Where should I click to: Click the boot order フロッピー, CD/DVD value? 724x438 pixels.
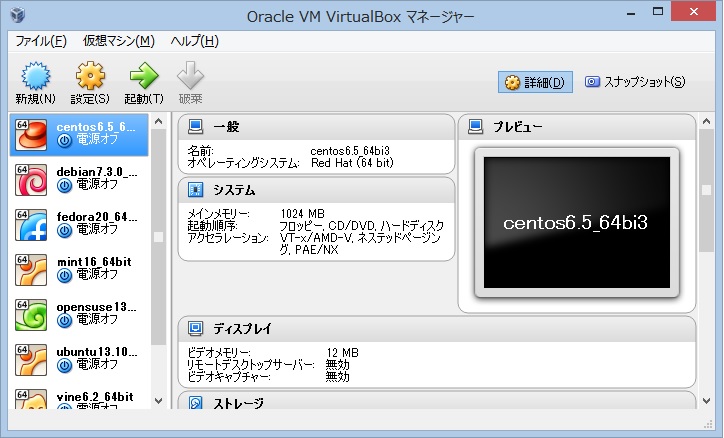(x=362, y=226)
